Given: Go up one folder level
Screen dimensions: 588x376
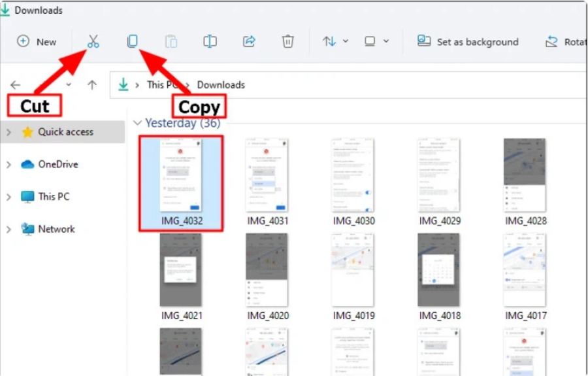Looking at the screenshot, I should (x=92, y=85).
